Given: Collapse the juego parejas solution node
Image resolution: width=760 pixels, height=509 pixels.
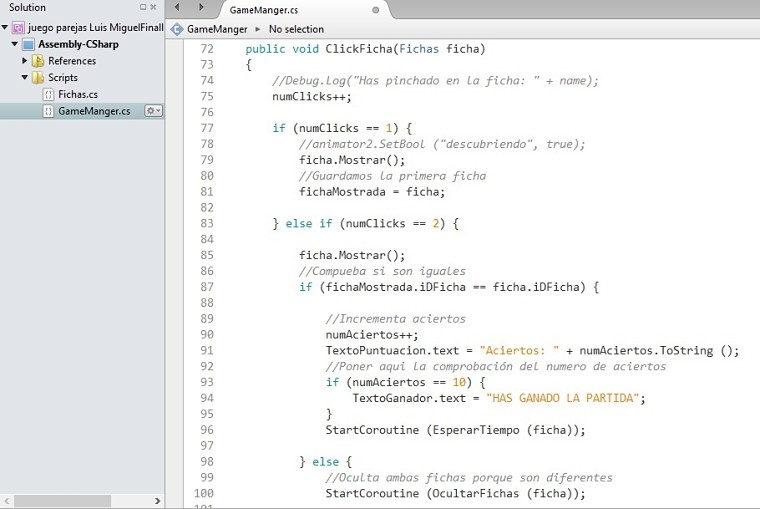Looking at the screenshot, I should pos(5,28).
